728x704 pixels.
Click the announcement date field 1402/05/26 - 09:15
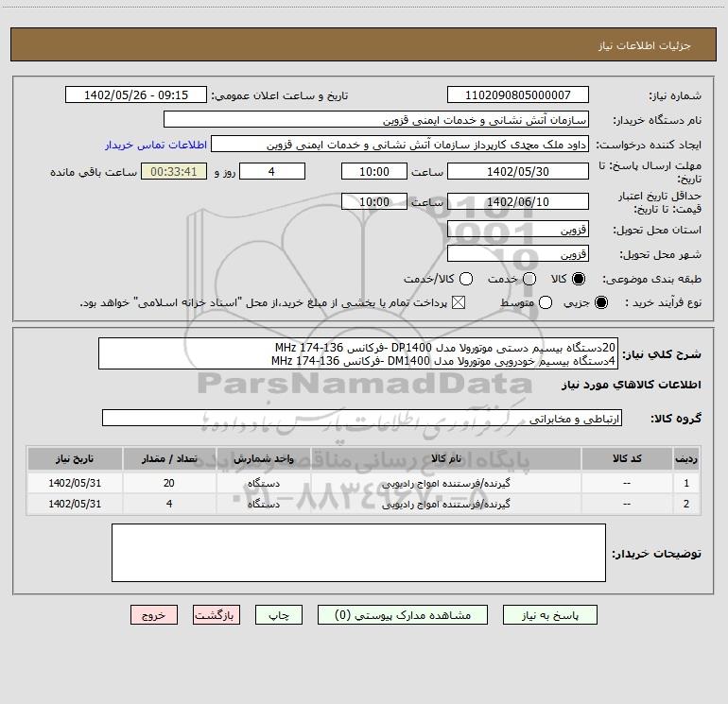[x=136, y=94]
